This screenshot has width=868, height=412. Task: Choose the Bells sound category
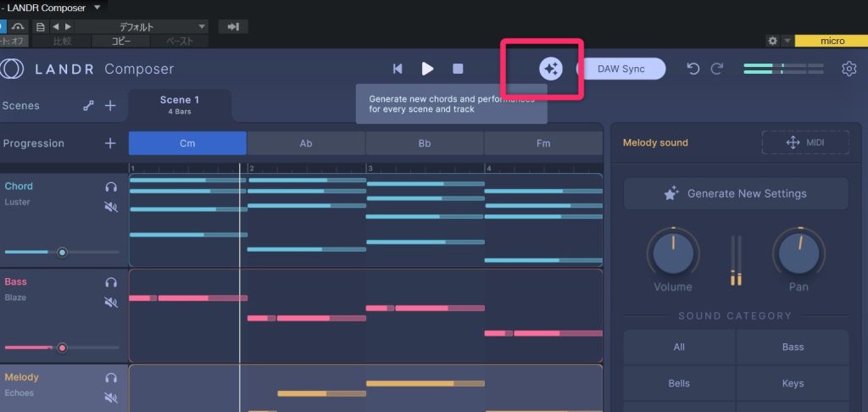click(679, 383)
